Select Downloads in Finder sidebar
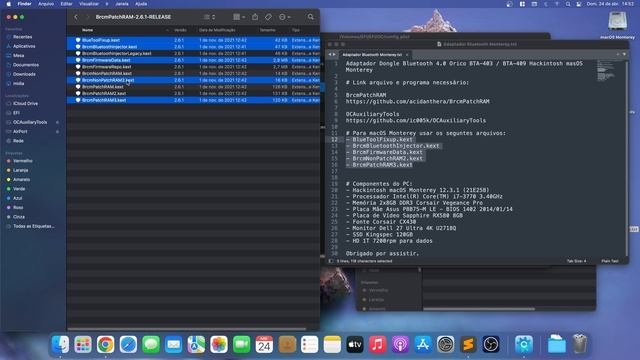 click(24, 74)
